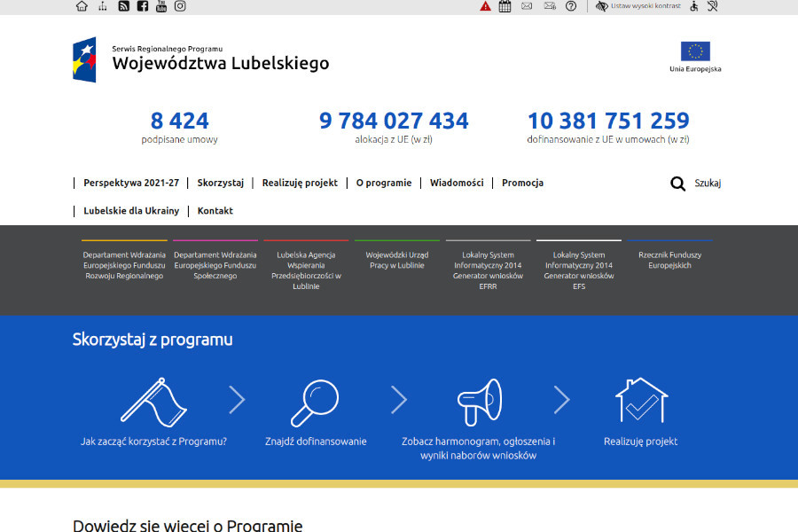Image resolution: width=798 pixels, height=532 pixels.
Task: Click the Facebook icon
Action: click(x=142, y=7)
